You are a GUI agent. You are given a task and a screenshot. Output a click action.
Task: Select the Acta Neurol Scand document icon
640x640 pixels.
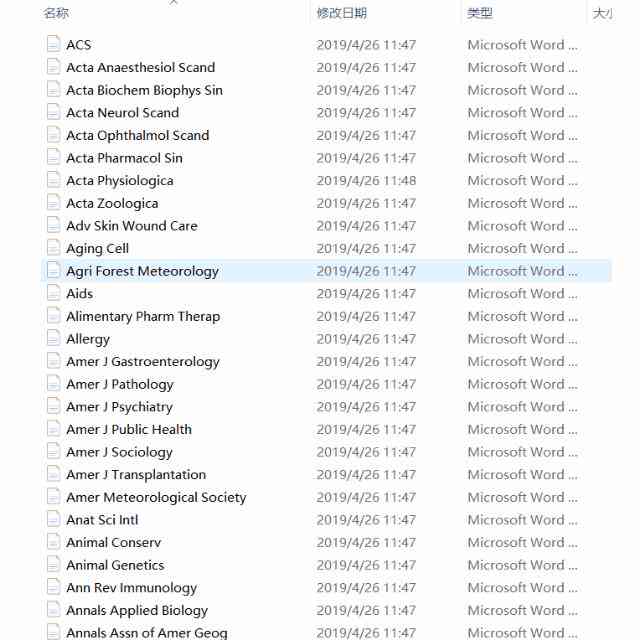pyautogui.click(x=53, y=112)
